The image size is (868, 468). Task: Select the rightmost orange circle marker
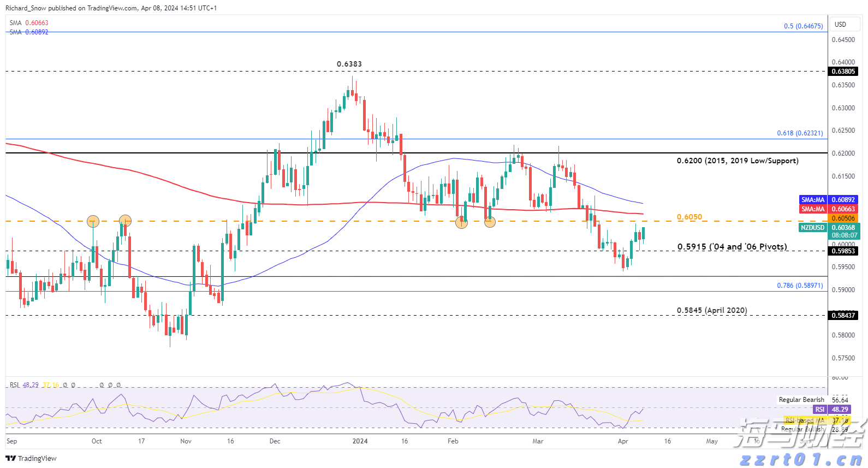[x=490, y=221]
